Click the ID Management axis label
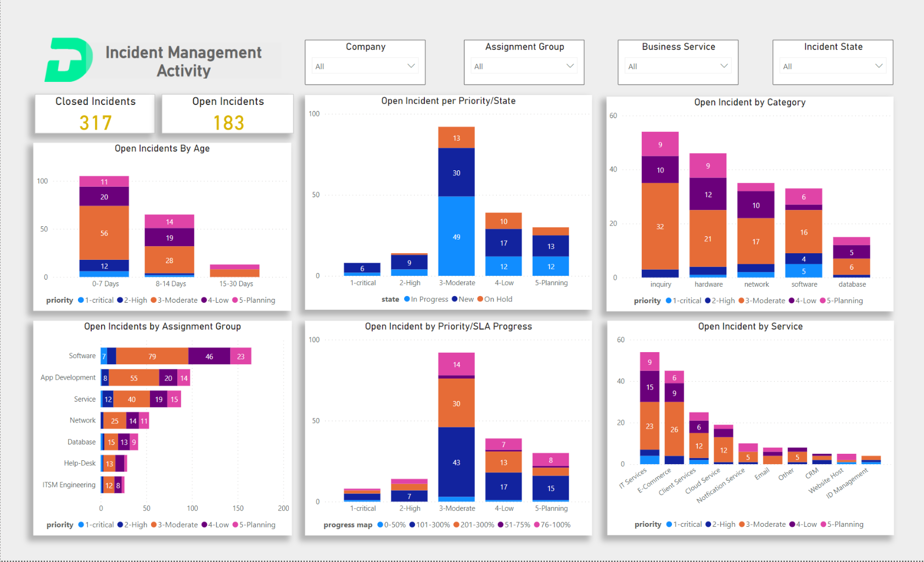 click(847, 482)
